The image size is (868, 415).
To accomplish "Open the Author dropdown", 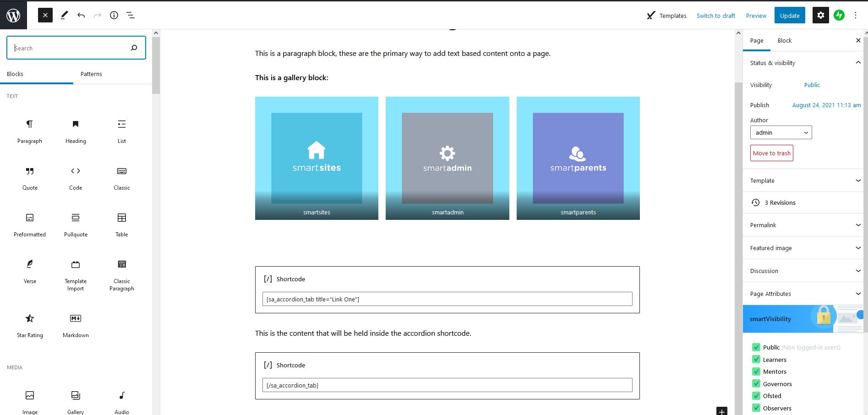I will point(781,132).
